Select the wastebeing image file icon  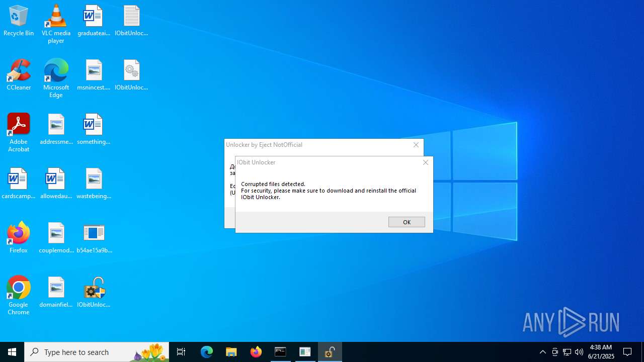(94, 184)
